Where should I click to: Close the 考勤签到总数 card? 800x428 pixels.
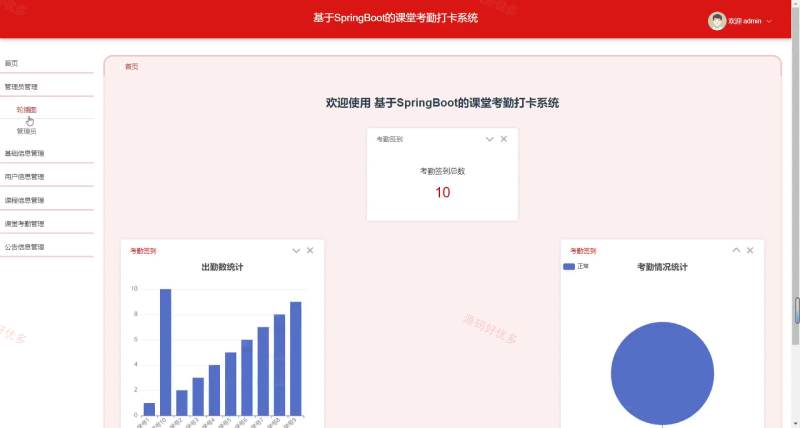[504, 139]
